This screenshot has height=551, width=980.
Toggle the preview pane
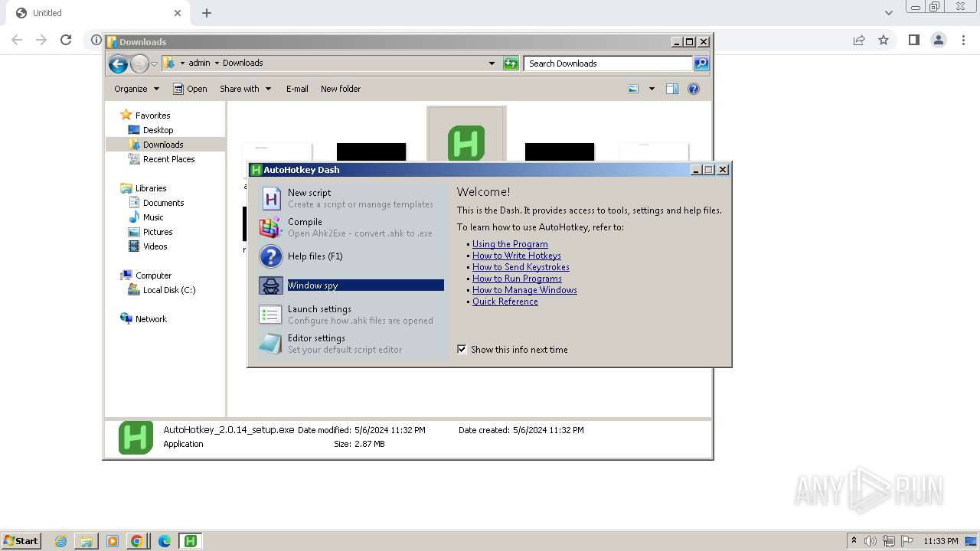point(672,89)
